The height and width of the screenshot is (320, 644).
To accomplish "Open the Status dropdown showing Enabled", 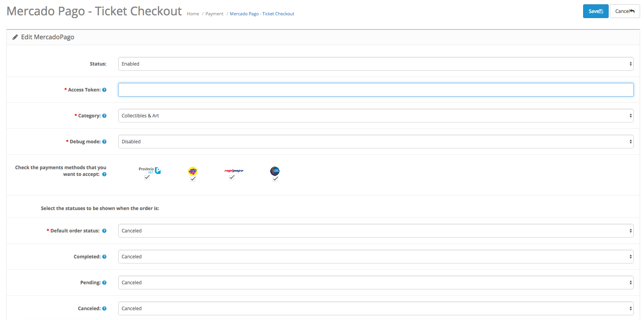I will click(376, 64).
